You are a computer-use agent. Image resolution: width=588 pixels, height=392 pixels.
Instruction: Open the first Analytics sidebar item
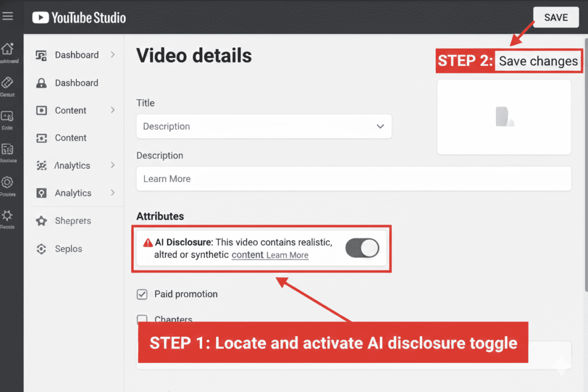click(x=75, y=165)
